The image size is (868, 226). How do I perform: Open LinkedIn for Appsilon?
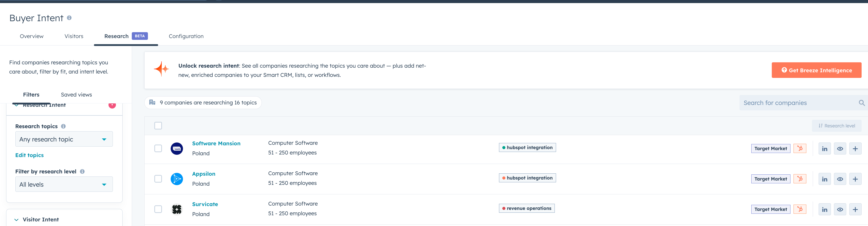click(824, 179)
